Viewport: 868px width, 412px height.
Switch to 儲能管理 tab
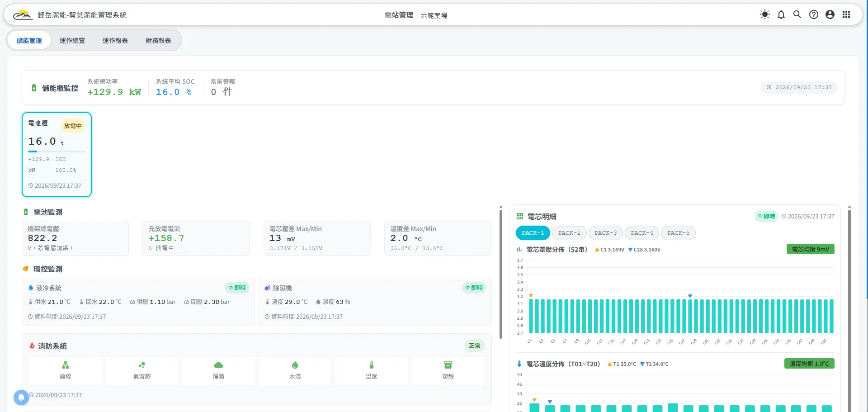click(x=29, y=41)
